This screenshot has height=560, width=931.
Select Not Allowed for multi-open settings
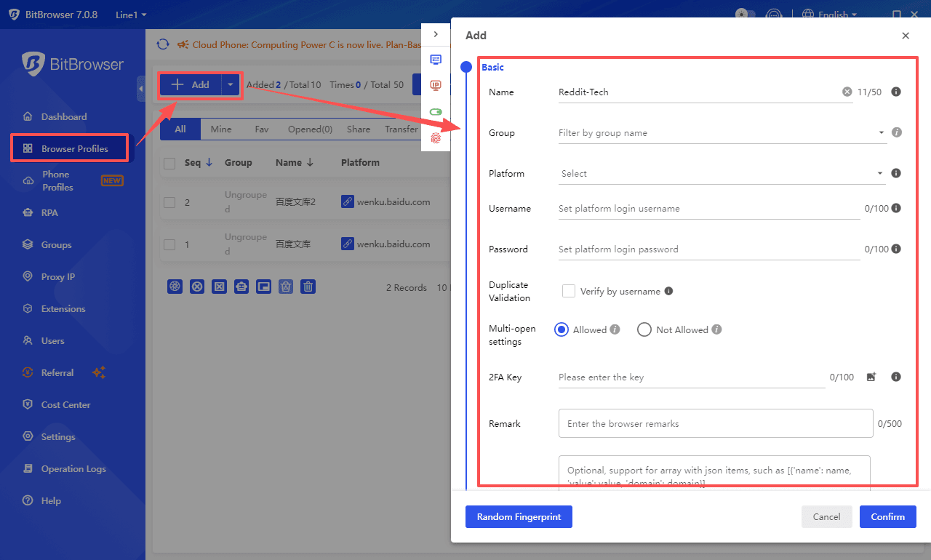(644, 329)
